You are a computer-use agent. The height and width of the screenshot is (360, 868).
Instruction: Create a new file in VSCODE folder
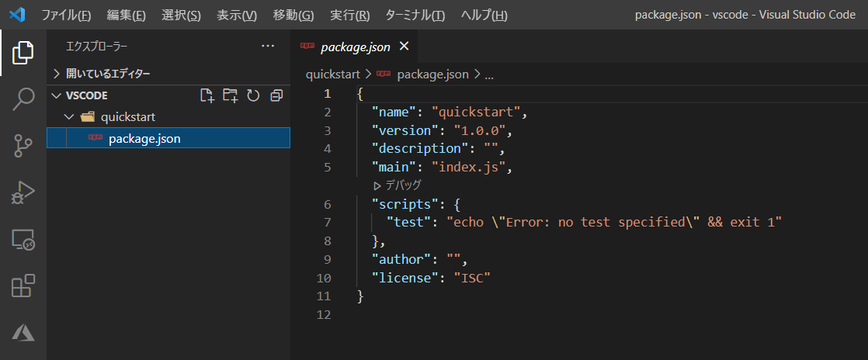[207, 95]
